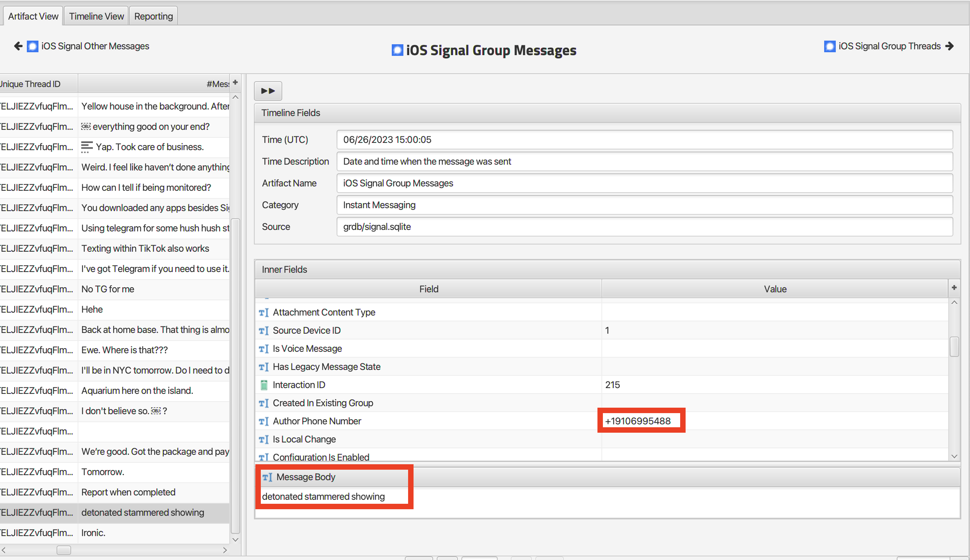Select the Author Phone Number value +19106995488

tap(638, 421)
